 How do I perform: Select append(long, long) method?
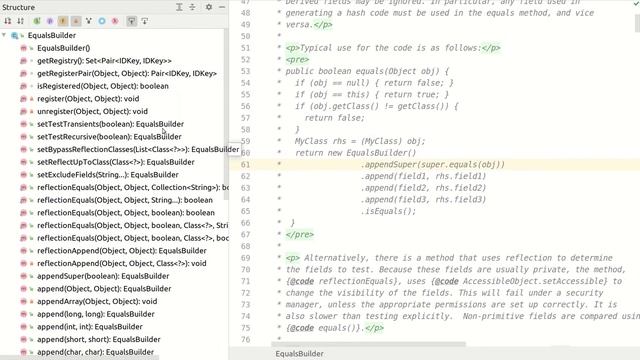pyautogui.click(x=96, y=313)
